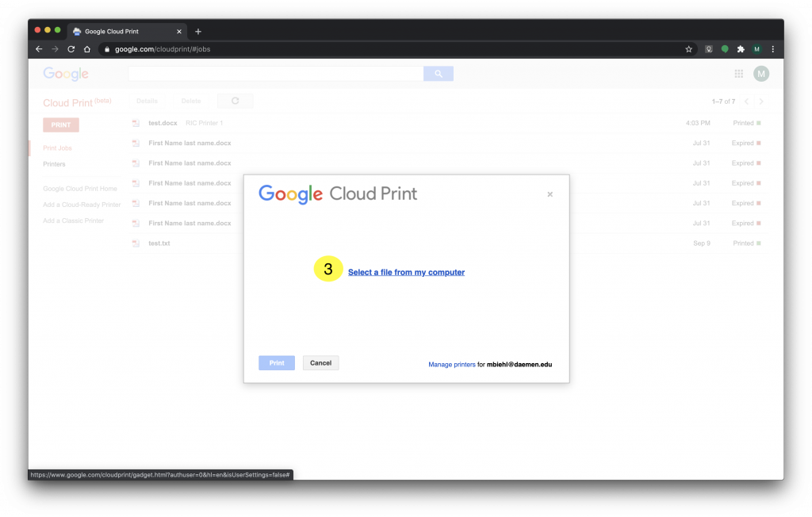The height and width of the screenshot is (517, 812).
Task: Click the 1–7 of 7 counter
Action: 723,101
